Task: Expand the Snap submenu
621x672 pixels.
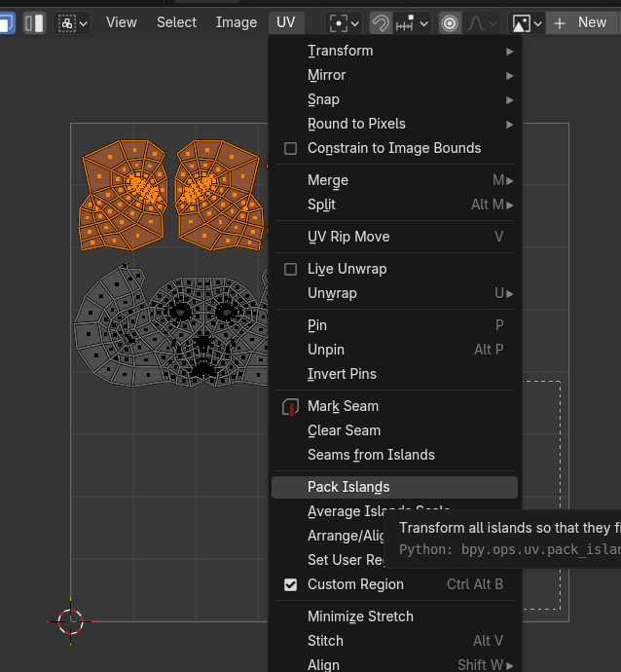Action: (394, 100)
